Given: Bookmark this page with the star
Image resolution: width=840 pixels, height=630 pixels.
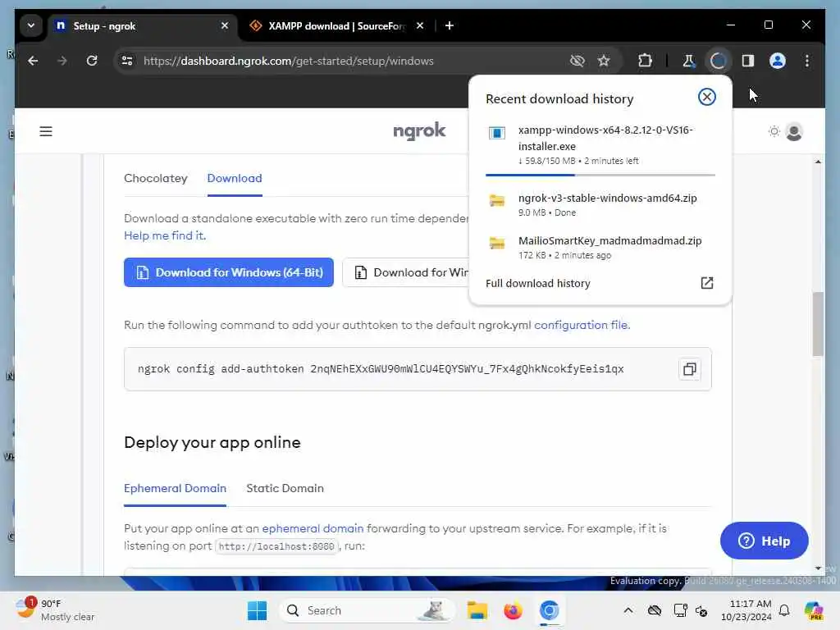Looking at the screenshot, I should coord(604,61).
